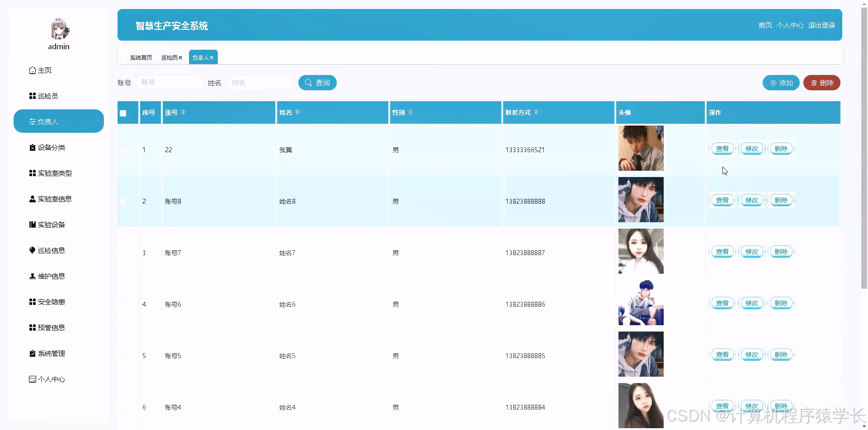
Task: Click the 巡检信息 bulb icon
Action: (33, 250)
